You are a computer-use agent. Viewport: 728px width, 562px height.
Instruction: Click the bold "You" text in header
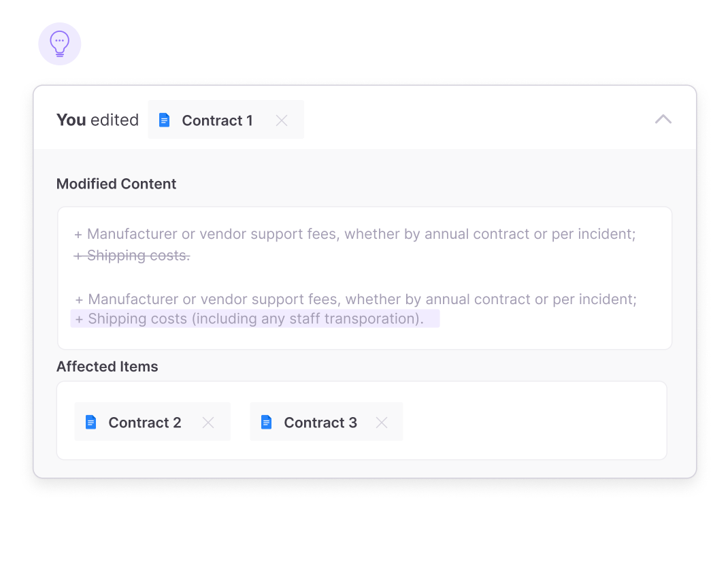pyautogui.click(x=71, y=120)
